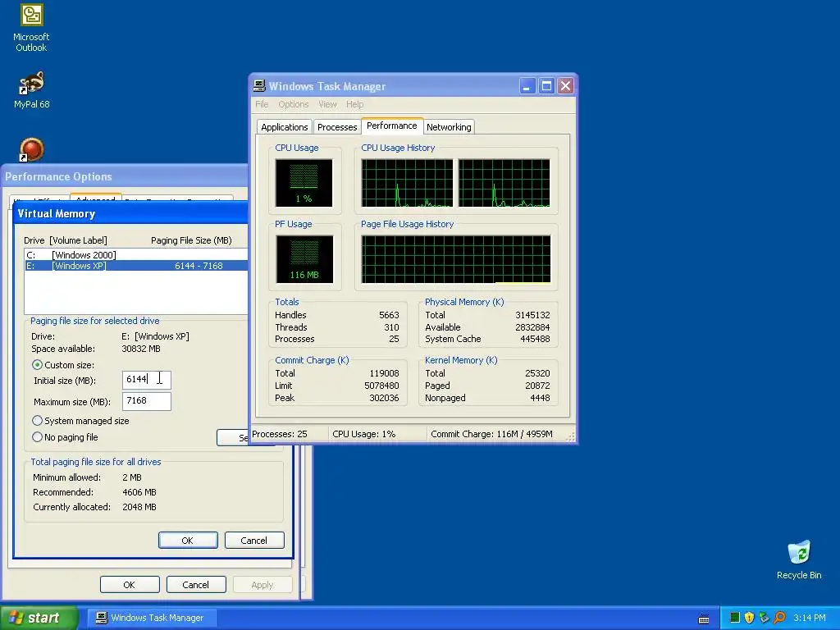Click the taskbar clock showing 3:14 PM

tap(810, 618)
